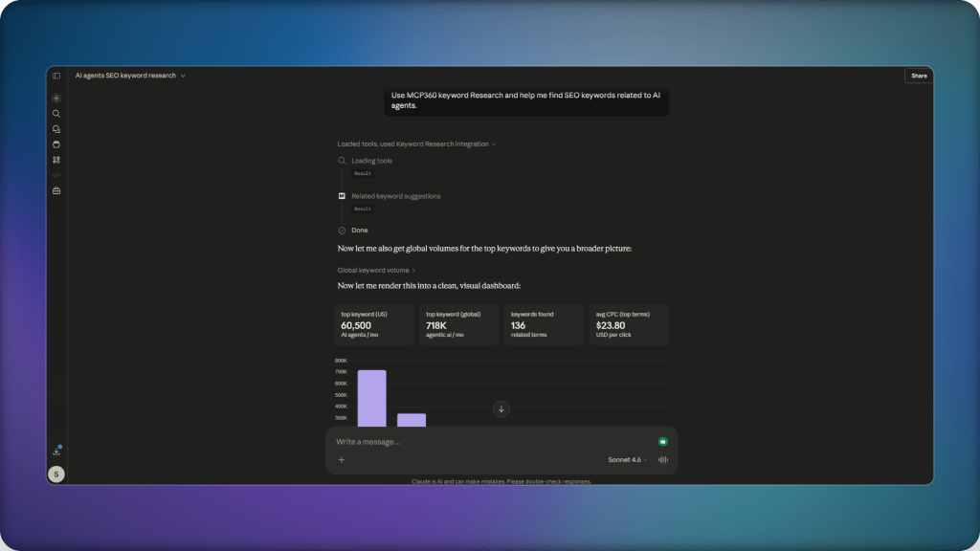Screen dimensions: 980x551
Task: Collapse the Loaded tools integration summary
Action: (416, 144)
